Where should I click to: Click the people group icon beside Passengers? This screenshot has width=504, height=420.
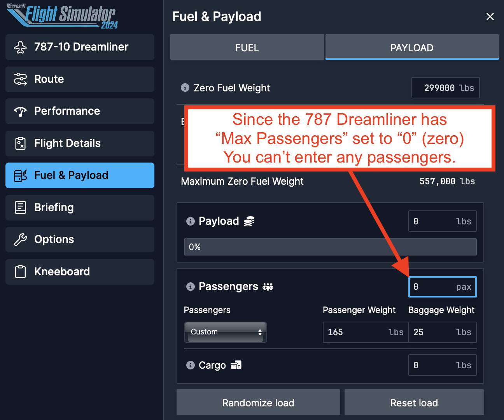(x=268, y=287)
